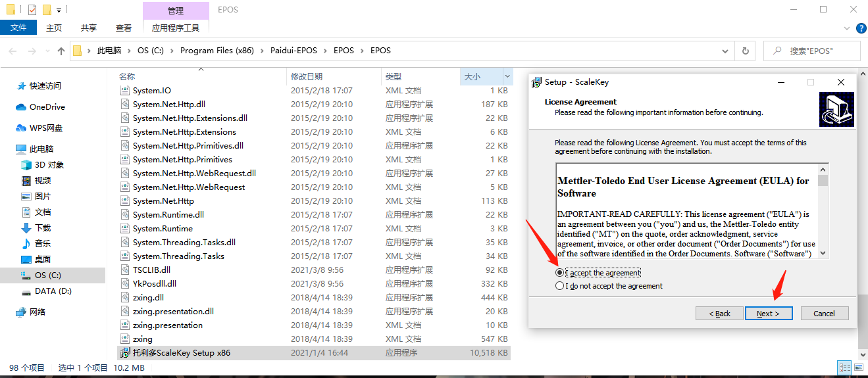Open the 应用程序工具 ribbon tab

tap(176, 28)
